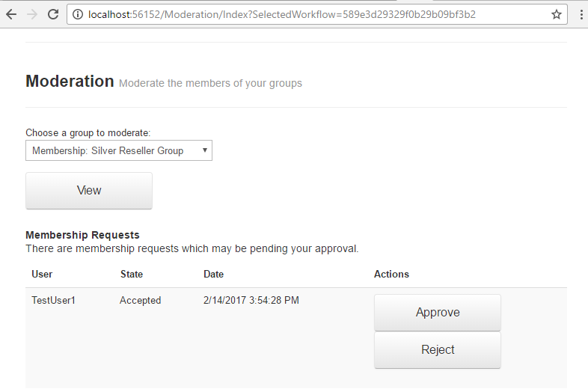The height and width of the screenshot is (392, 588).
Task: Click the State column header
Action: (132, 275)
